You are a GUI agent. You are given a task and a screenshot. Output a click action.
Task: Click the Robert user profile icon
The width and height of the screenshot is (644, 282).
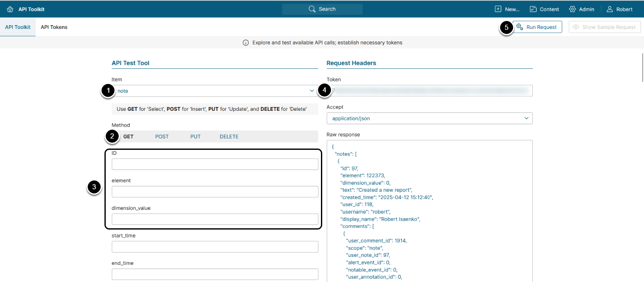(610, 9)
